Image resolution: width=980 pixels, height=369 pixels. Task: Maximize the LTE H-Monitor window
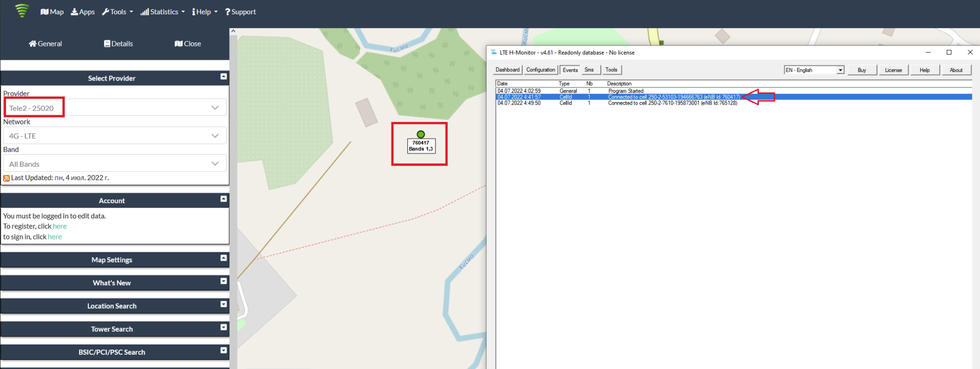coord(949,52)
